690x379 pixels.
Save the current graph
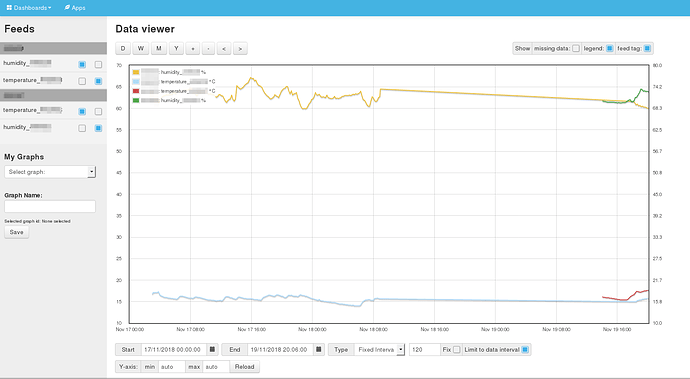[x=17, y=232]
